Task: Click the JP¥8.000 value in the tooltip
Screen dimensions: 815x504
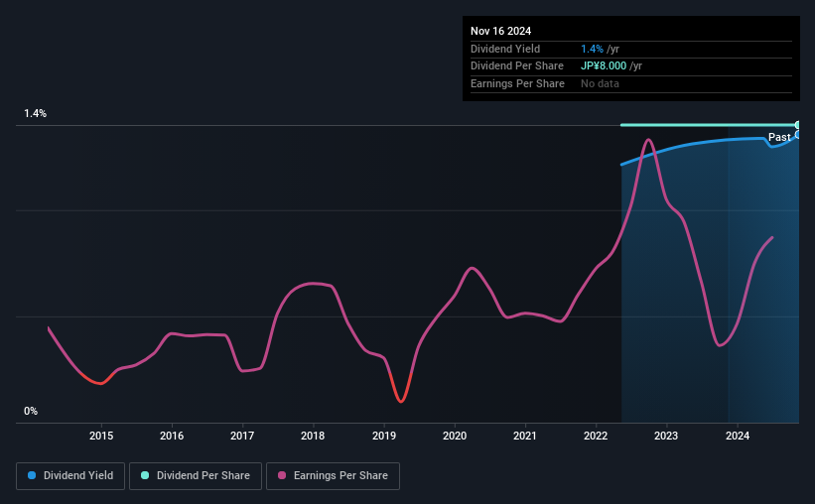Action: [604, 66]
